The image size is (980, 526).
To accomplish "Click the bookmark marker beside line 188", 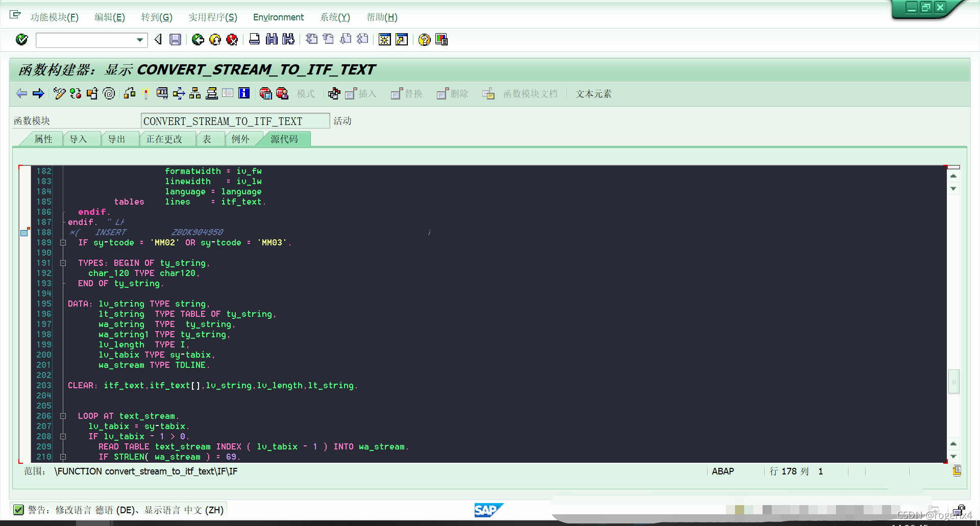I will click(24, 233).
